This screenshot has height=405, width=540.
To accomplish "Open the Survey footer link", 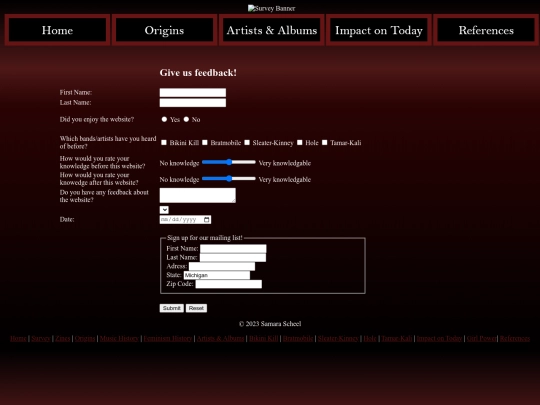I will coord(41,339).
